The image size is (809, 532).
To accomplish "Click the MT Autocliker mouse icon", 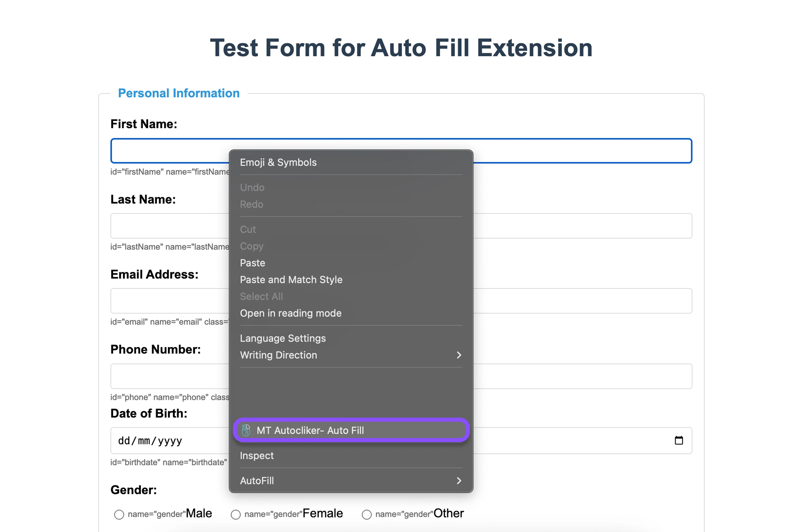I will pos(246,430).
